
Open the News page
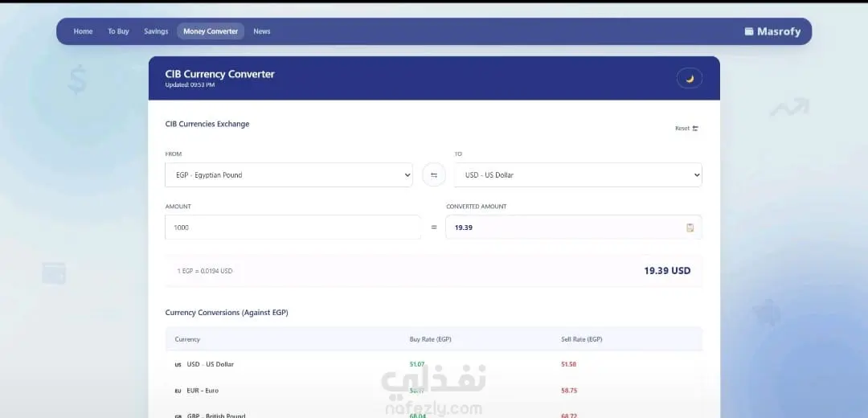point(262,31)
